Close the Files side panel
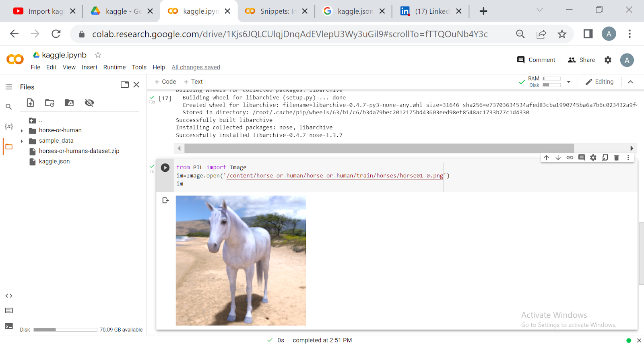 coord(136,84)
